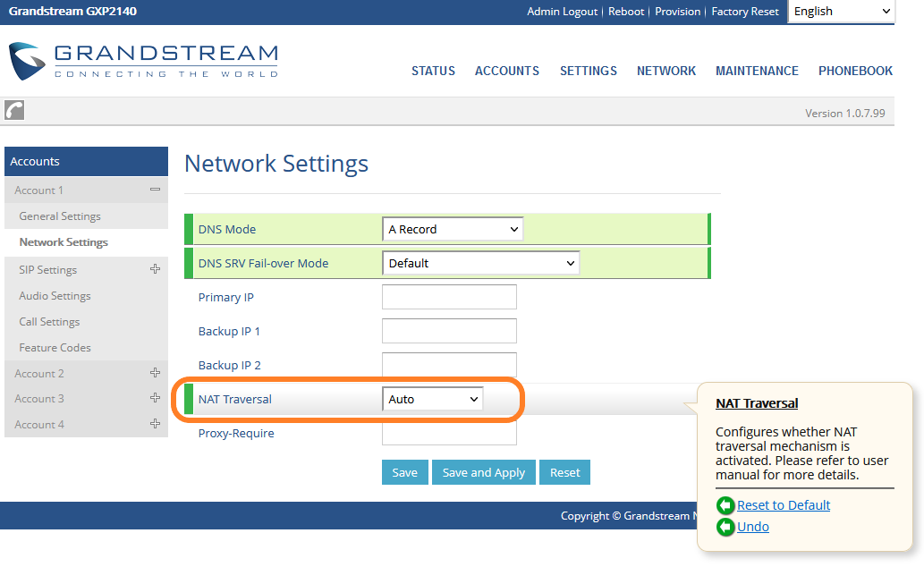The height and width of the screenshot is (567, 924).
Task: Open Audio Settings in the sidebar
Action: (x=55, y=296)
